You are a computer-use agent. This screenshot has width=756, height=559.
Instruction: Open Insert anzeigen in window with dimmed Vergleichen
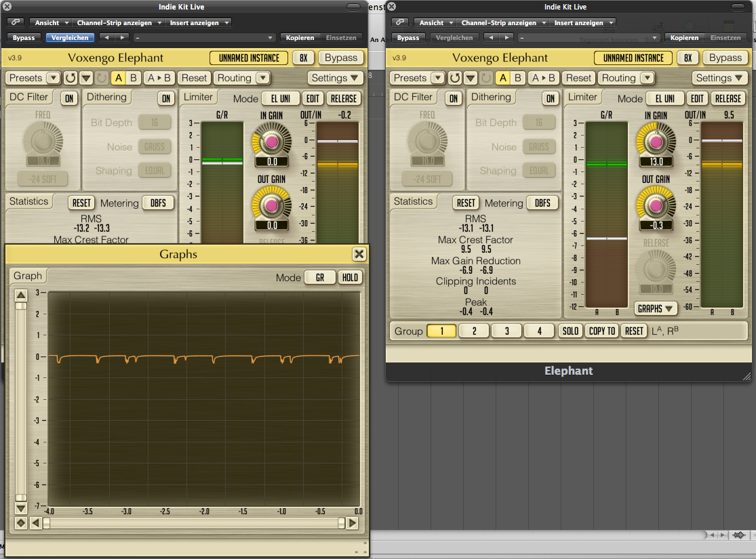pos(582,22)
